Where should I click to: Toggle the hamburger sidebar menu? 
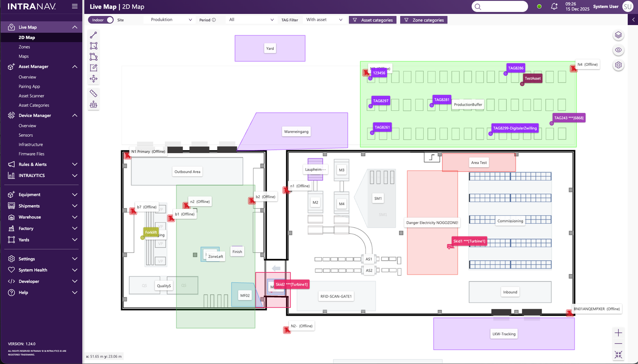[x=75, y=6]
